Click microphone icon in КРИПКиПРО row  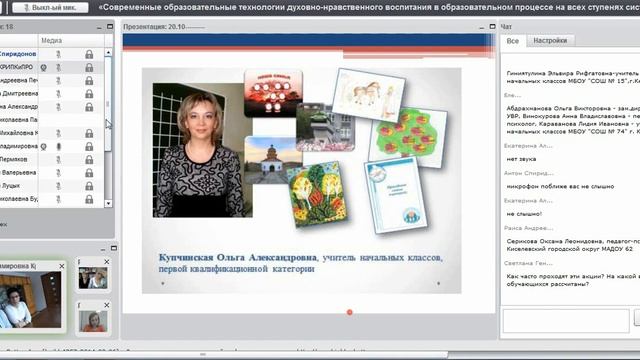point(58,67)
